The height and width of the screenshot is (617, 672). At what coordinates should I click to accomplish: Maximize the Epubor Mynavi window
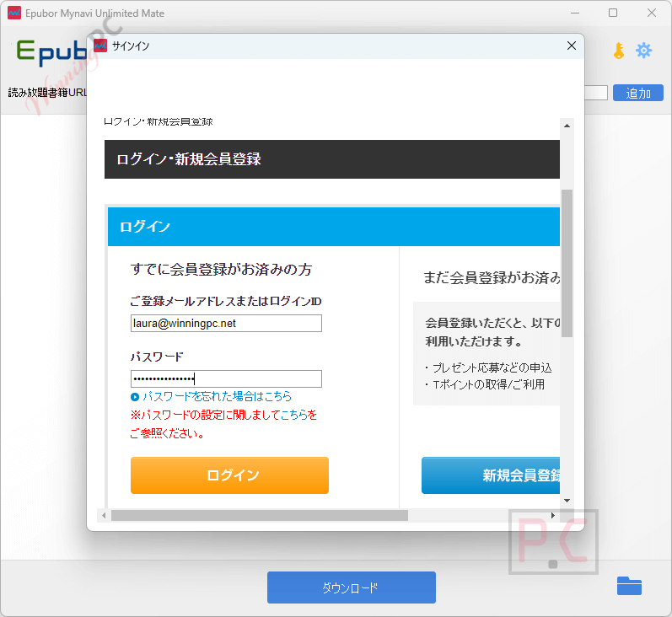coord(613,13)
